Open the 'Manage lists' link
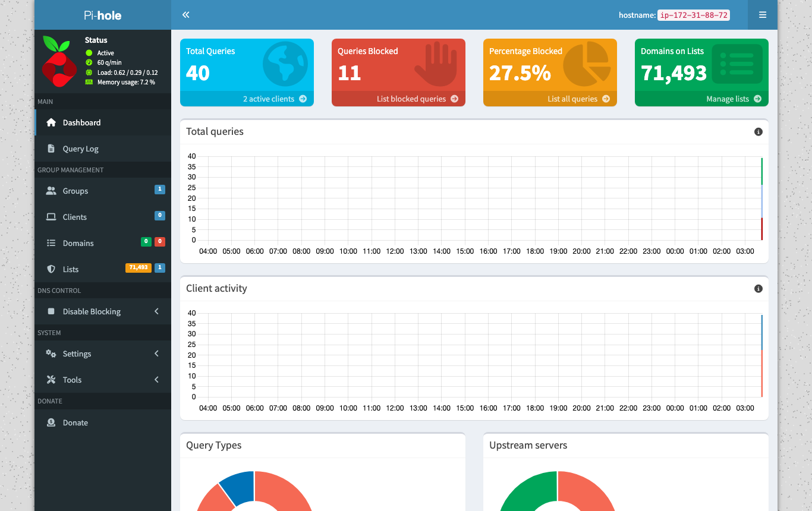 (x=701, y=99)
